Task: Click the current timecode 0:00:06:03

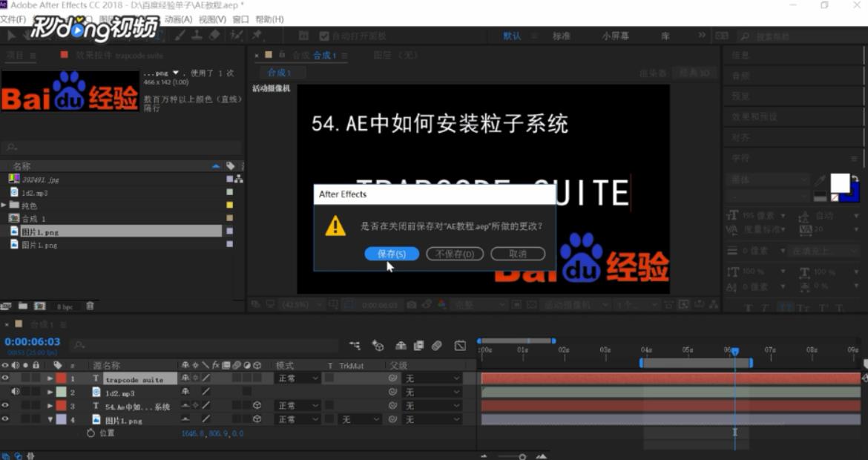Action: (x=33, y=341)
